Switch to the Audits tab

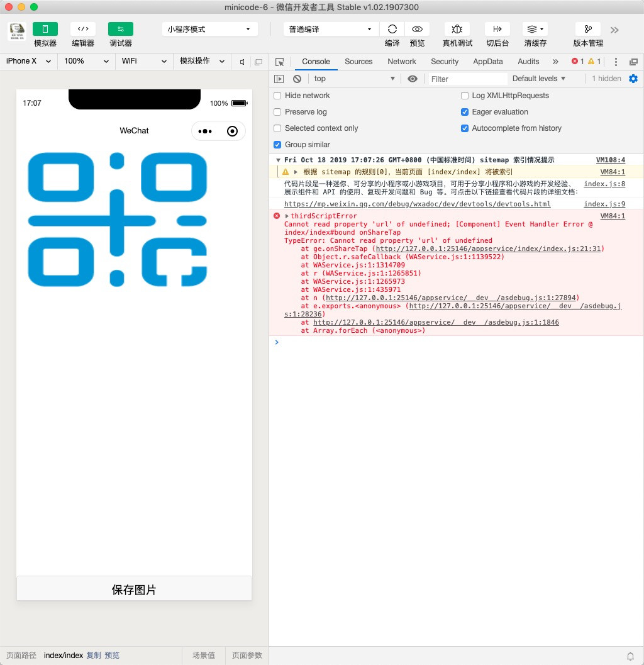pyautogui.click(x=528, y=62)
